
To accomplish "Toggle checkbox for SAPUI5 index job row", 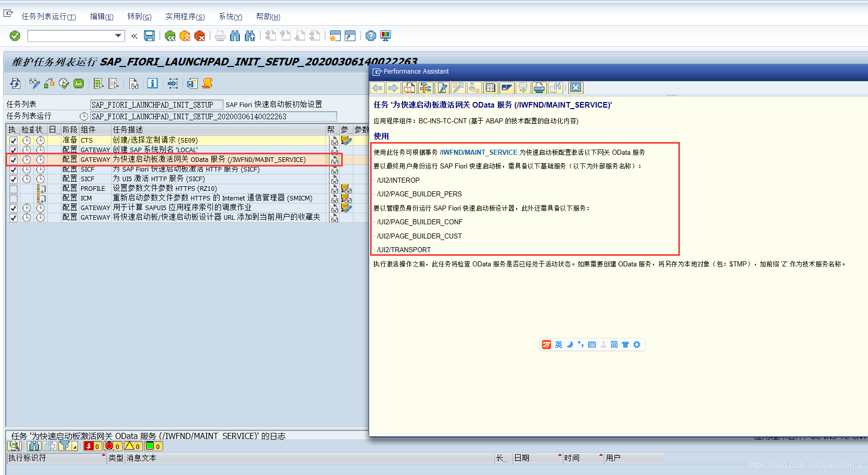I will [13, 208].
